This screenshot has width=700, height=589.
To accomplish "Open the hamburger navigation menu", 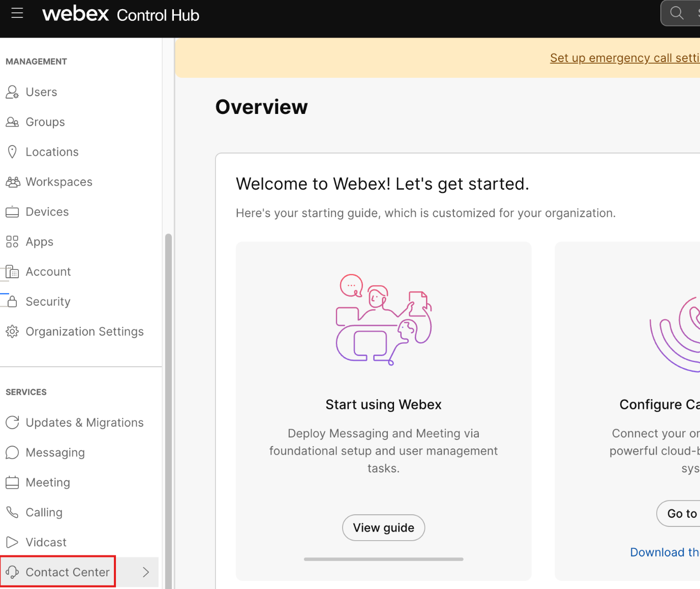I will [x=17, y=13].
